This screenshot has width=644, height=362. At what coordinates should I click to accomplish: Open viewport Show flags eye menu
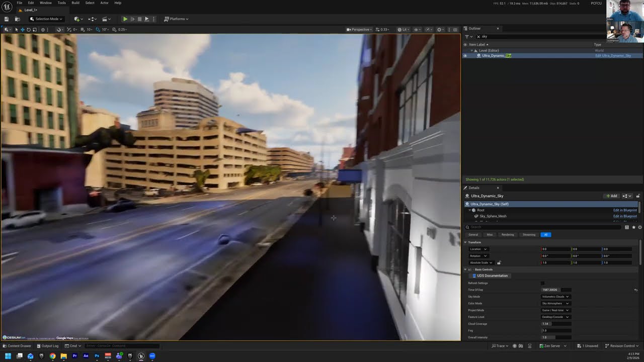(417, 30)
